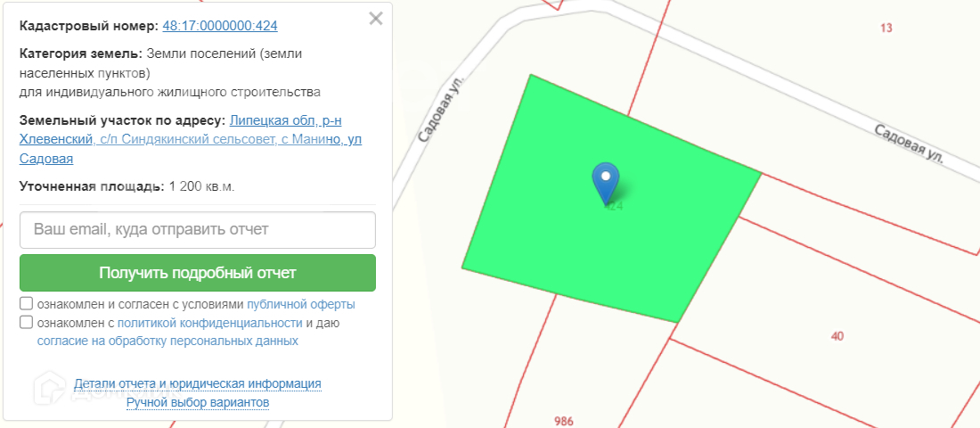Check the privacy policy consent checkbox

point(26,323)
